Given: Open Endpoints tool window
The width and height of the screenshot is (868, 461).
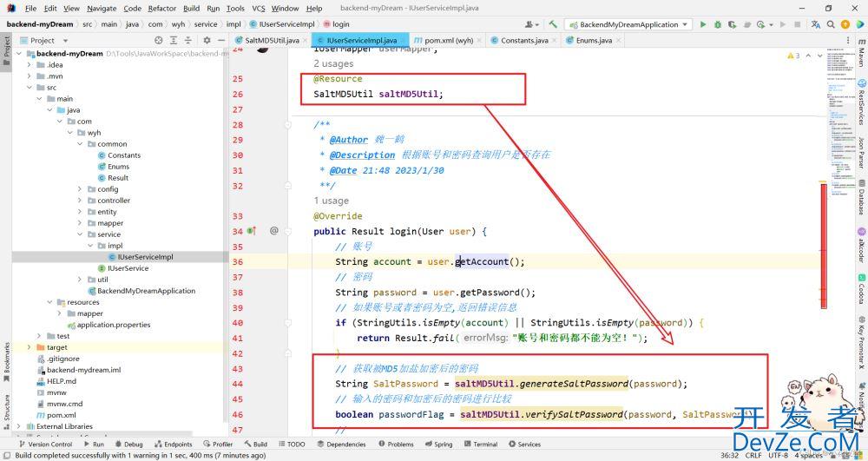Looking at the screenshot, I should point(174,444).
